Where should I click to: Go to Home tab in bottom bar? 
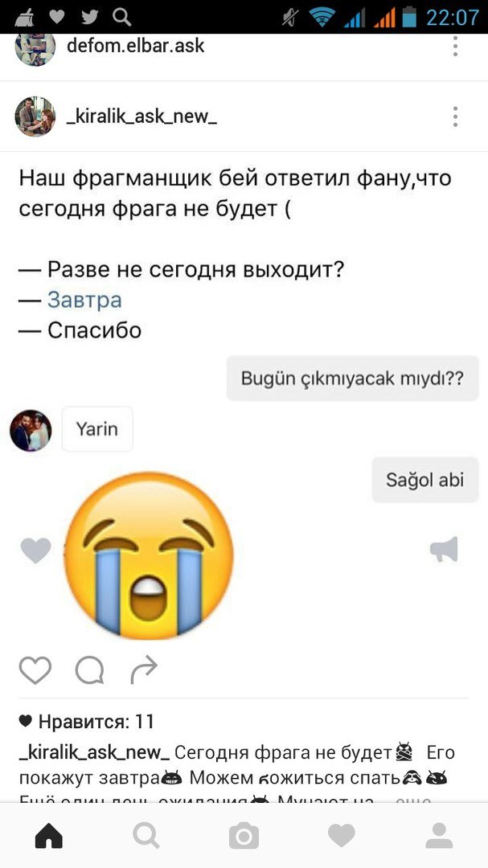[49, 835]
